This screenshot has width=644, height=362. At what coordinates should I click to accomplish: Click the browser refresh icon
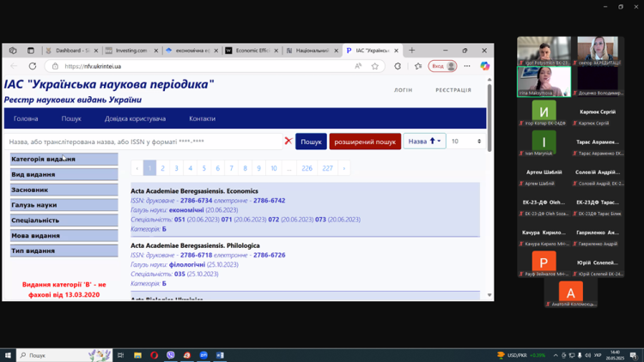click(33, 66)
